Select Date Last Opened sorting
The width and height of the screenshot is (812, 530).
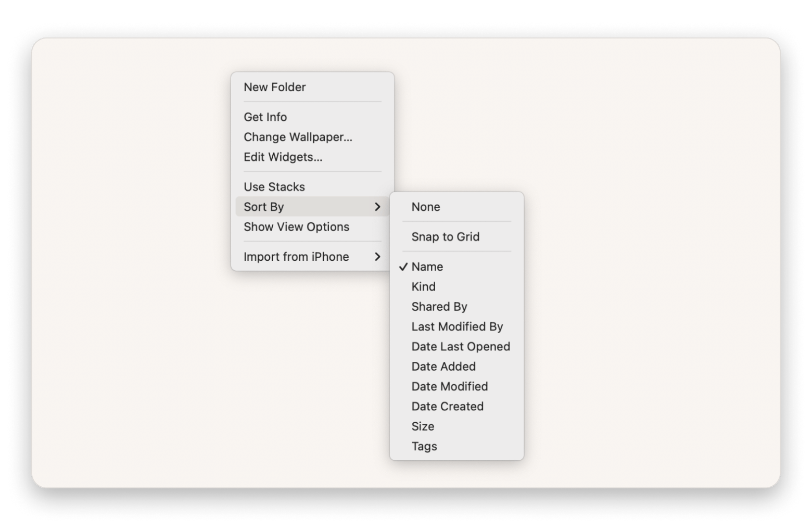click(461, 346)
